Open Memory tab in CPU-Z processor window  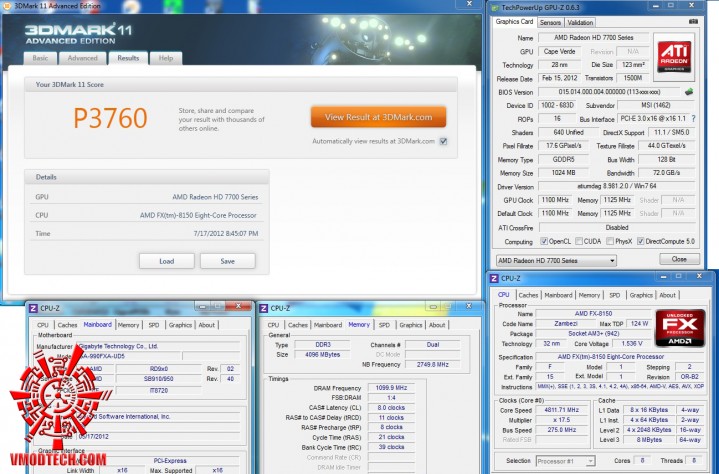589,295
